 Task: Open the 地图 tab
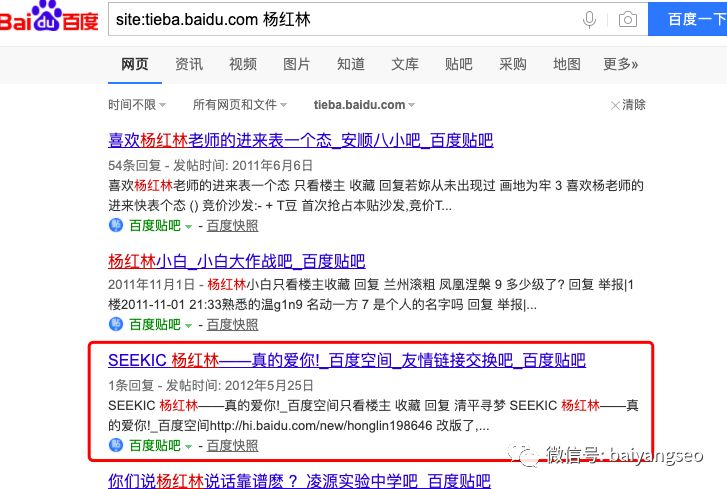567,64
